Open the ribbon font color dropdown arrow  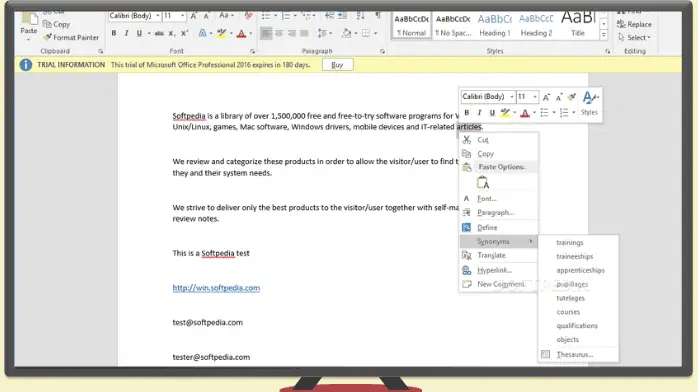click(251, 33)
